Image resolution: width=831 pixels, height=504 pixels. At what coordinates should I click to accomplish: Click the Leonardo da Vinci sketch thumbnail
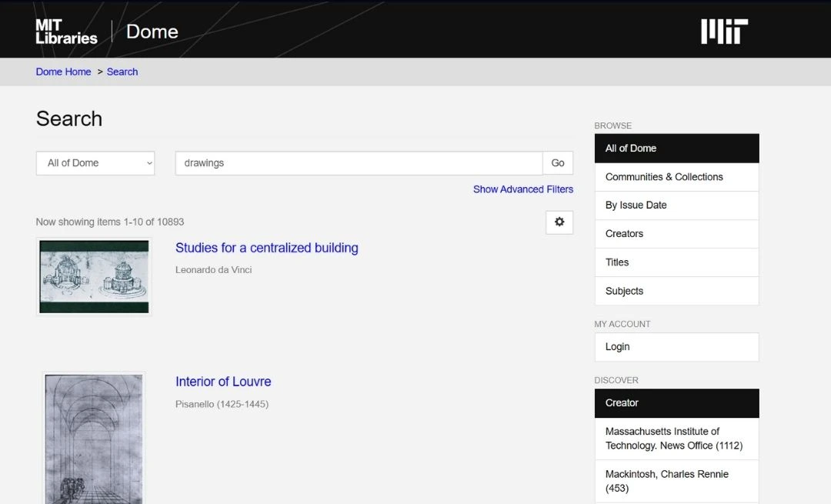click(94, 276)
